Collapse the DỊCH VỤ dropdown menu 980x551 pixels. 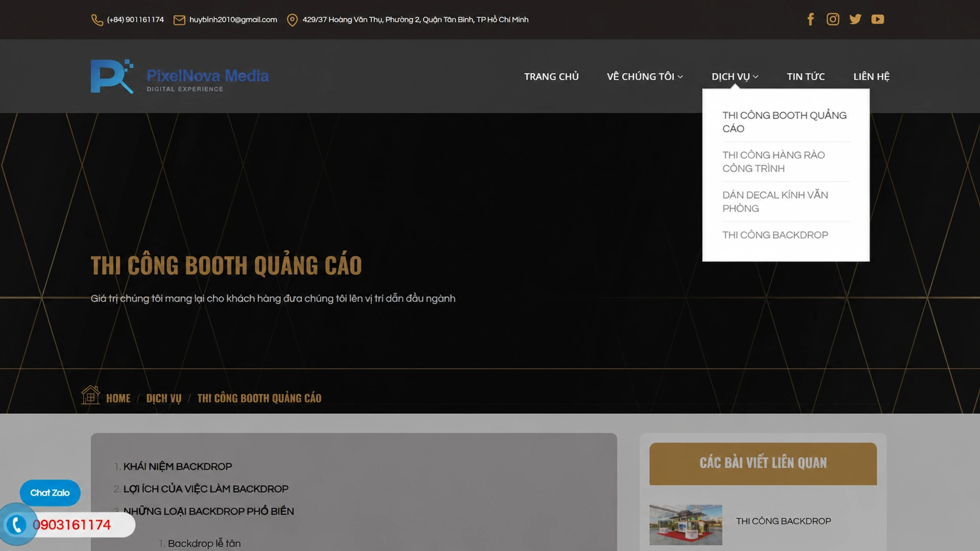coord(735,77)
